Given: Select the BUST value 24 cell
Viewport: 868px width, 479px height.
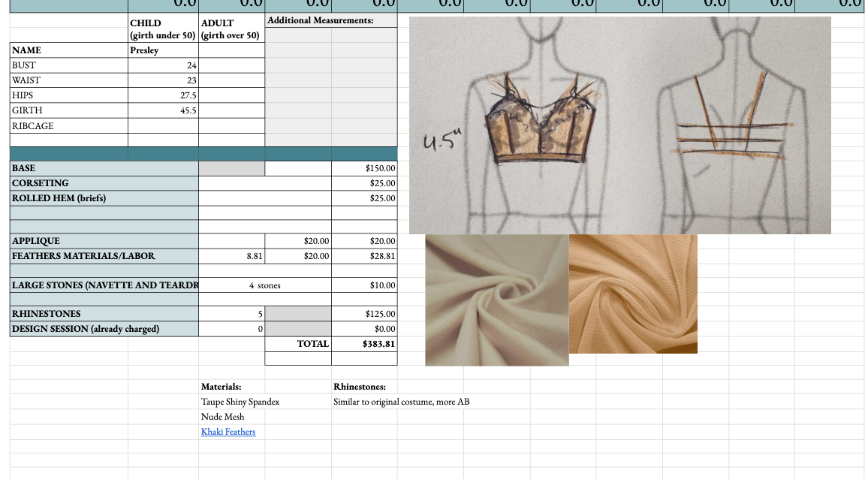Looking at the screenshot, I should click(163, 65).
